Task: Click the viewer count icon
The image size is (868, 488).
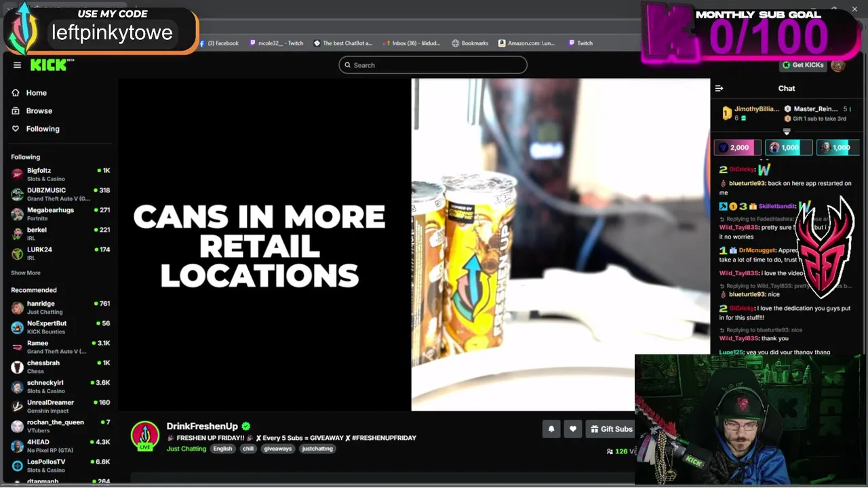Action: (x=610, y=451)
